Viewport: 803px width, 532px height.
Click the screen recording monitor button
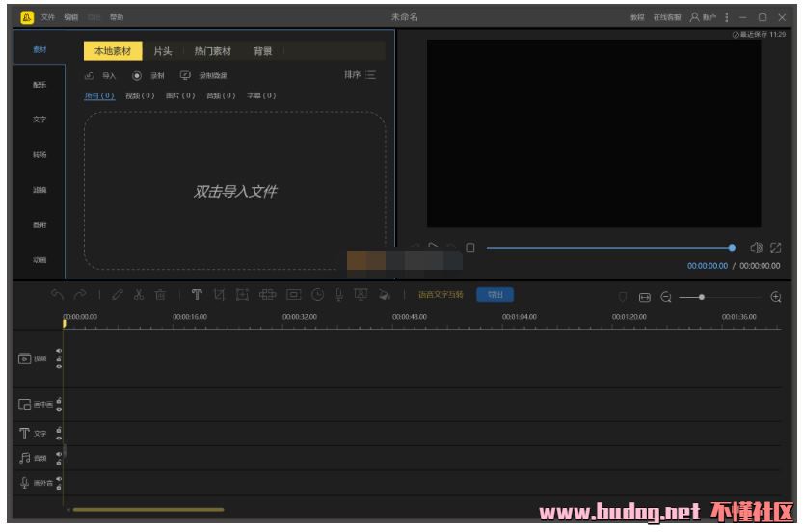tap(203, 76)
